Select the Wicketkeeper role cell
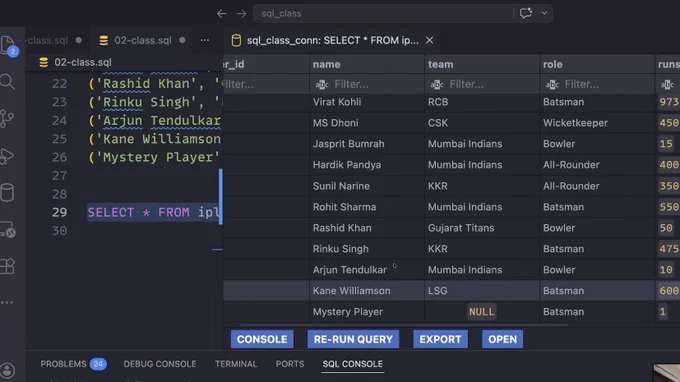The height and width of the screenshot is (382, 680). (x=597, y=123)
